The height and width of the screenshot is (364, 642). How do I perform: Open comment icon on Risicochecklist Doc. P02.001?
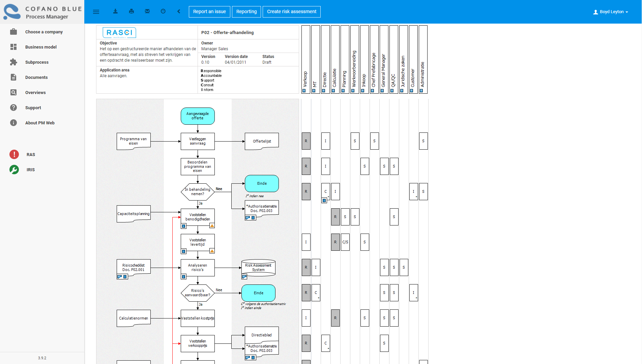[120, 277]
